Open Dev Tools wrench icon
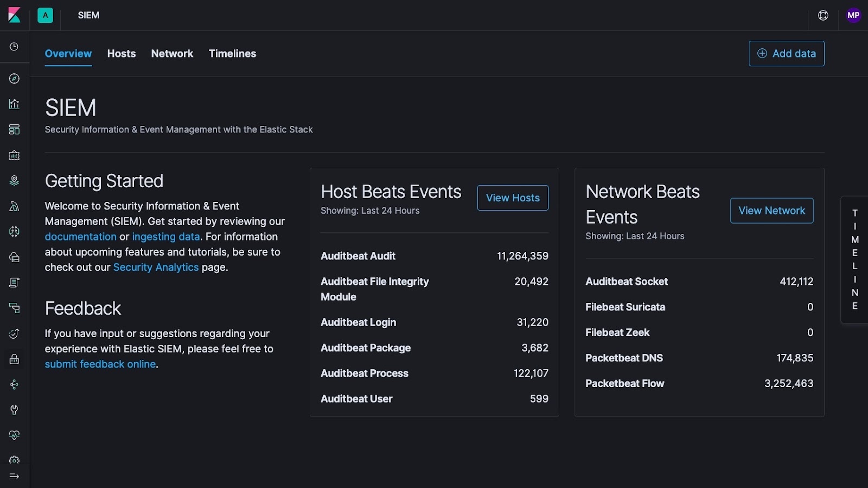The width and height of the screenshot is (868, 488). (x=15, y=410)
